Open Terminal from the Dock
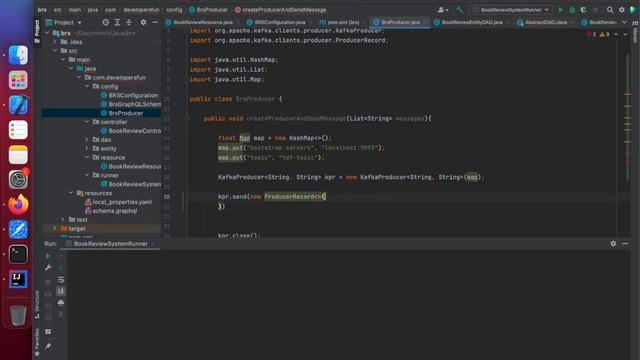This screenshot has height=360, width=640. (18, 254)
